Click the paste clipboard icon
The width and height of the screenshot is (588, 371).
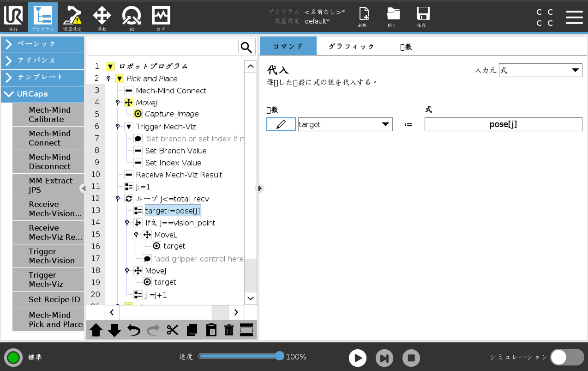(211, 330)
